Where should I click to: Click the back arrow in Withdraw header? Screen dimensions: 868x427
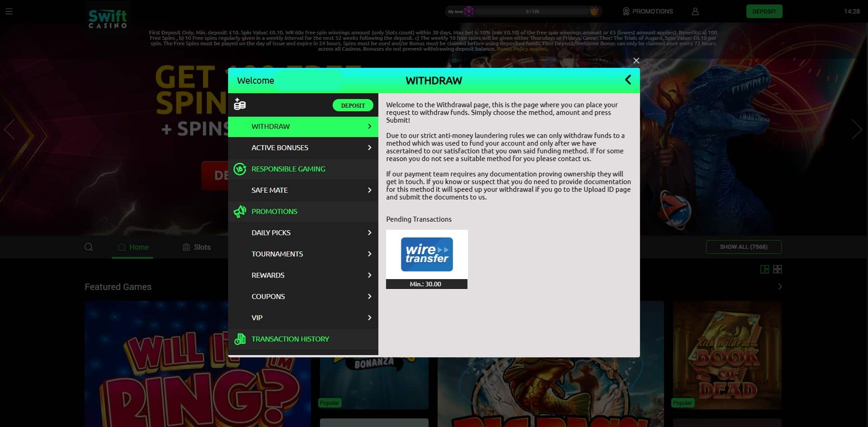[x=628, y=80]
